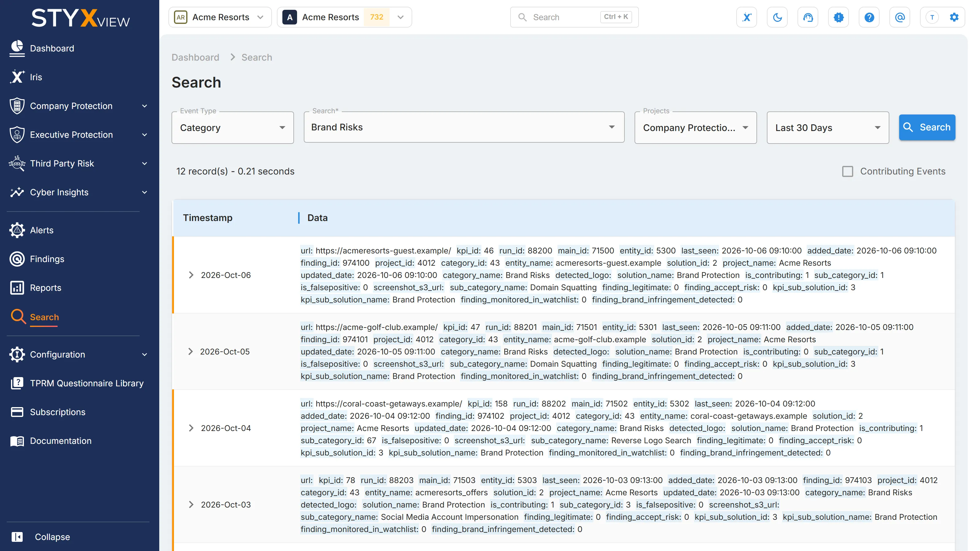This screenshot has width=980, height=551.
Task: Open the Iris assistant icon in top bar
Action: (746, 17)
